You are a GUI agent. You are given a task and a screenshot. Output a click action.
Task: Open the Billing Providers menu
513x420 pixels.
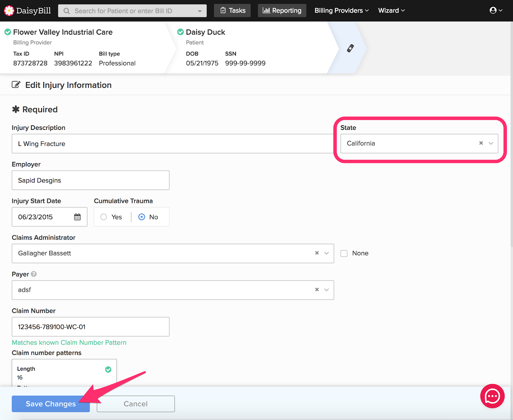(x=341, y=11)
